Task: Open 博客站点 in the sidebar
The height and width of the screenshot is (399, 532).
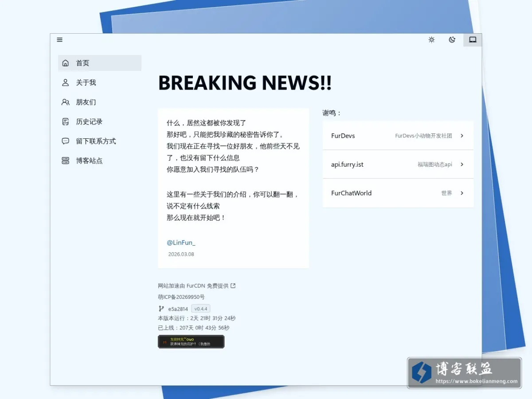Action: pos(100,160)
